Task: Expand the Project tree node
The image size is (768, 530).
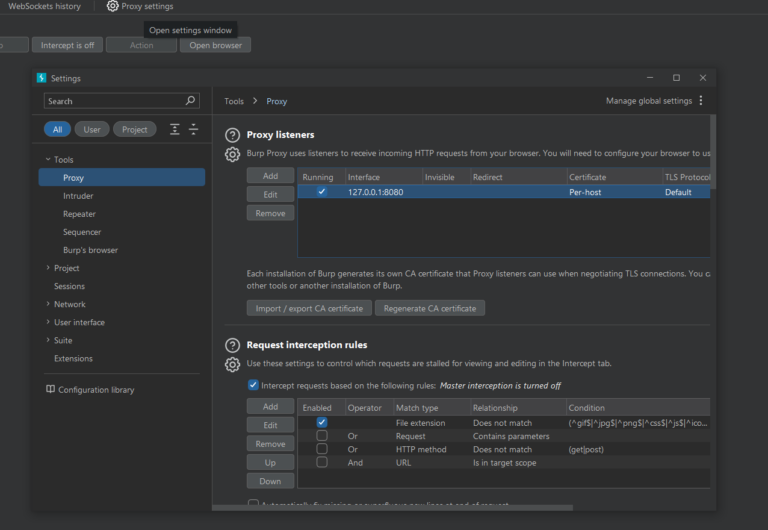Action: tap(48, 268)
